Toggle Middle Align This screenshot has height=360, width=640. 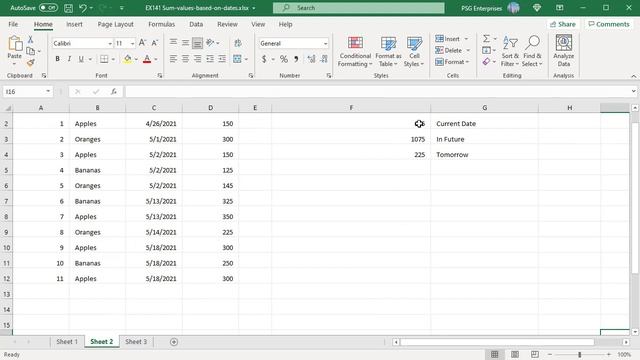[x=185, y=42]
